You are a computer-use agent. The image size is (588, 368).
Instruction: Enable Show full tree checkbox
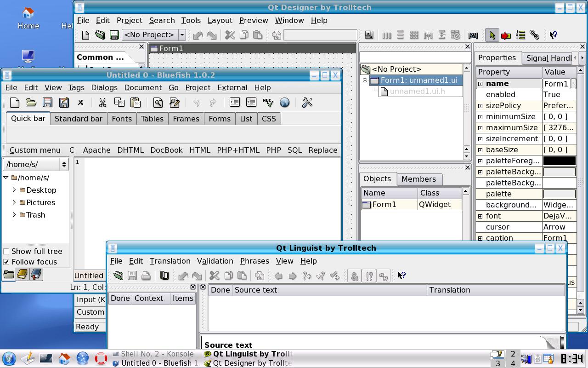[6, 251]
